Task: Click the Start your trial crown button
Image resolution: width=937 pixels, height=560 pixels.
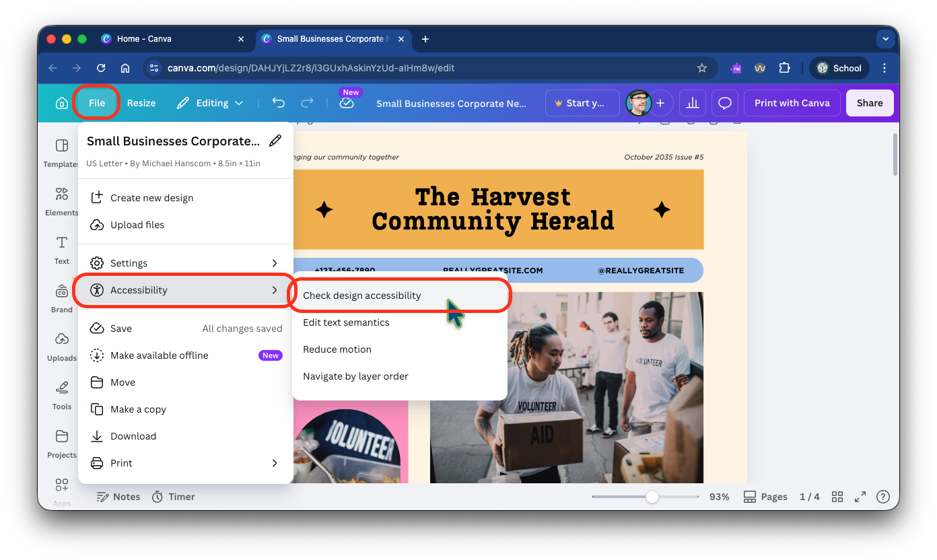Action: coord(582,103)
